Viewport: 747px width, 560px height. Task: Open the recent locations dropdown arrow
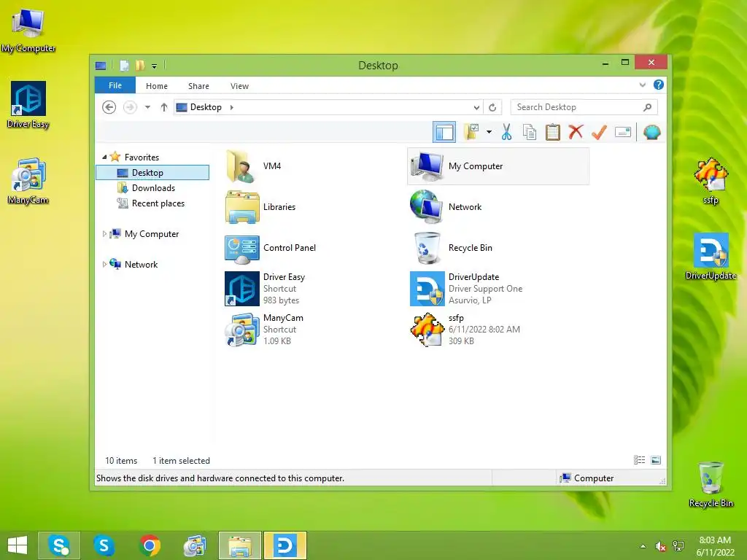pos(147,108)
